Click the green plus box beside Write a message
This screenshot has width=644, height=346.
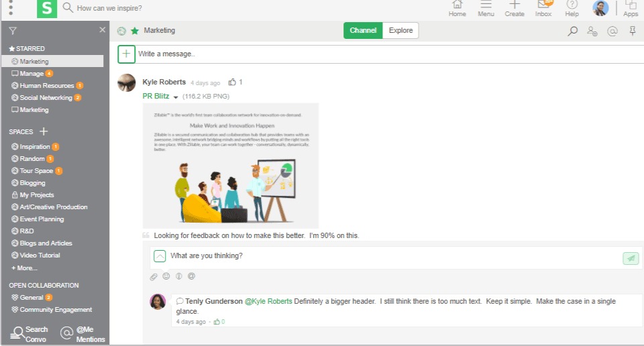(127, 54)
